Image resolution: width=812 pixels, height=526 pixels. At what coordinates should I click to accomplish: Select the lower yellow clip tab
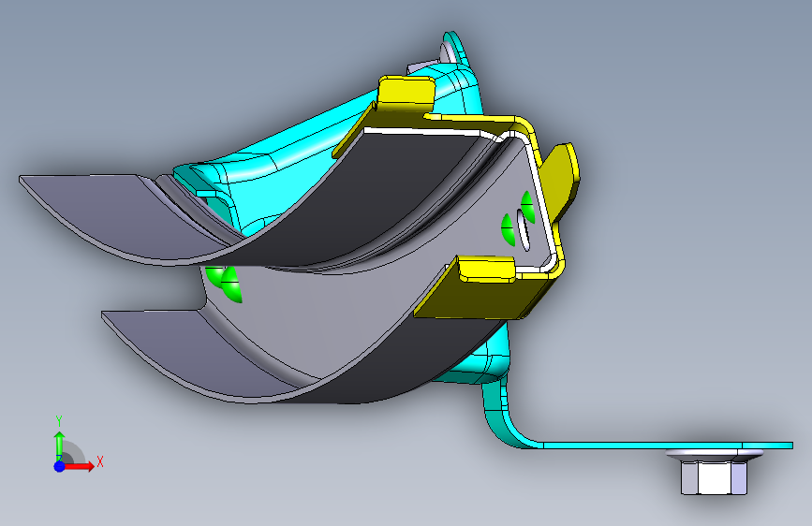pyautogui.click(x=487, y=270)
